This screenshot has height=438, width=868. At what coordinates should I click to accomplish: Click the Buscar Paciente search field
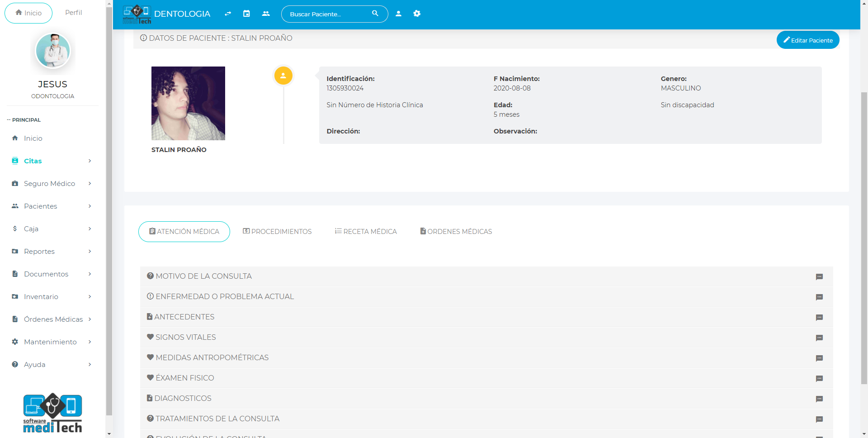(x=328, y=14)
